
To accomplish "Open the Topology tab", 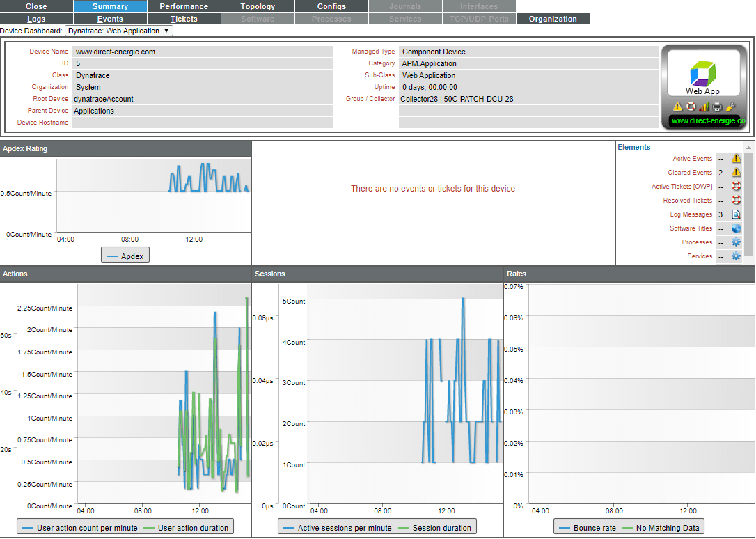I will [257, 6].
